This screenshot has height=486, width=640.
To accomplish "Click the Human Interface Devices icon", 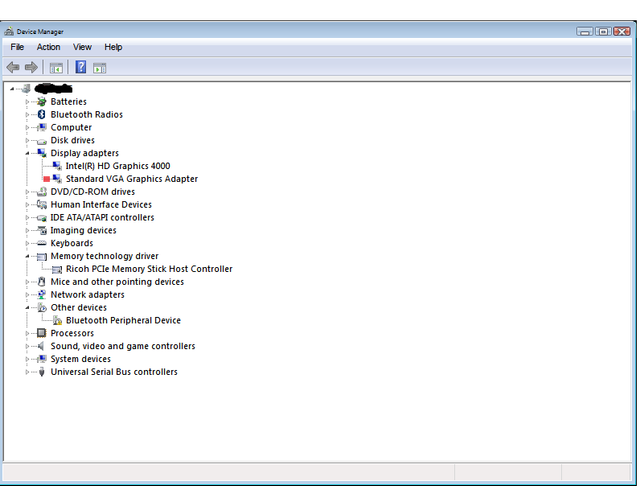I will coord(42,204).
